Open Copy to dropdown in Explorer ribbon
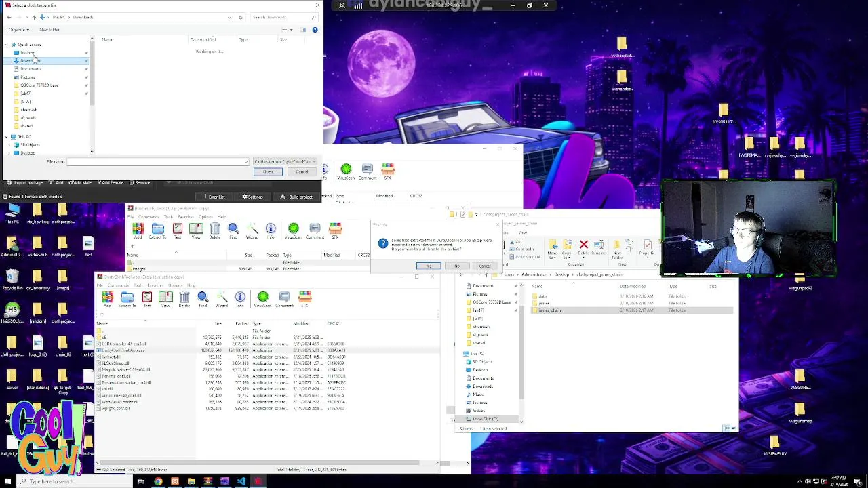Image resolution: width=868 pixels, height=488 pixels. pos(568,249)
